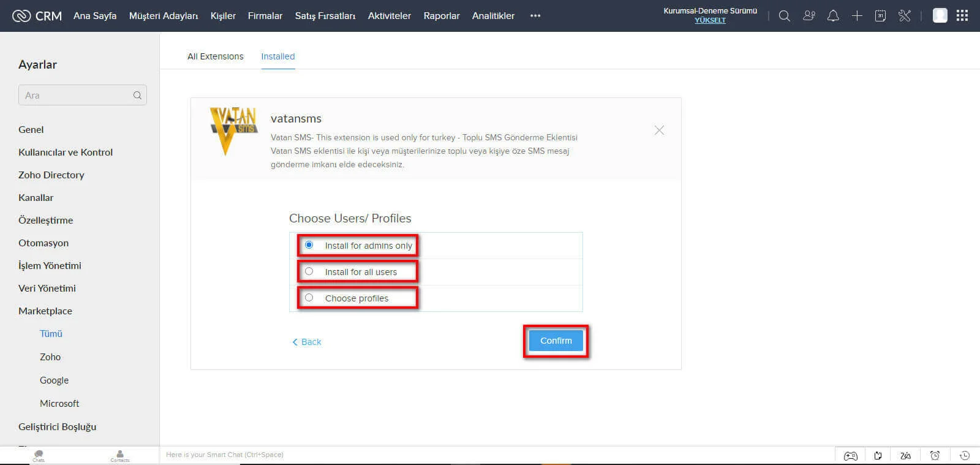Open the user profile avatar
The width and height of the screenshot is (980, 465).
click(x=940, y=16)
